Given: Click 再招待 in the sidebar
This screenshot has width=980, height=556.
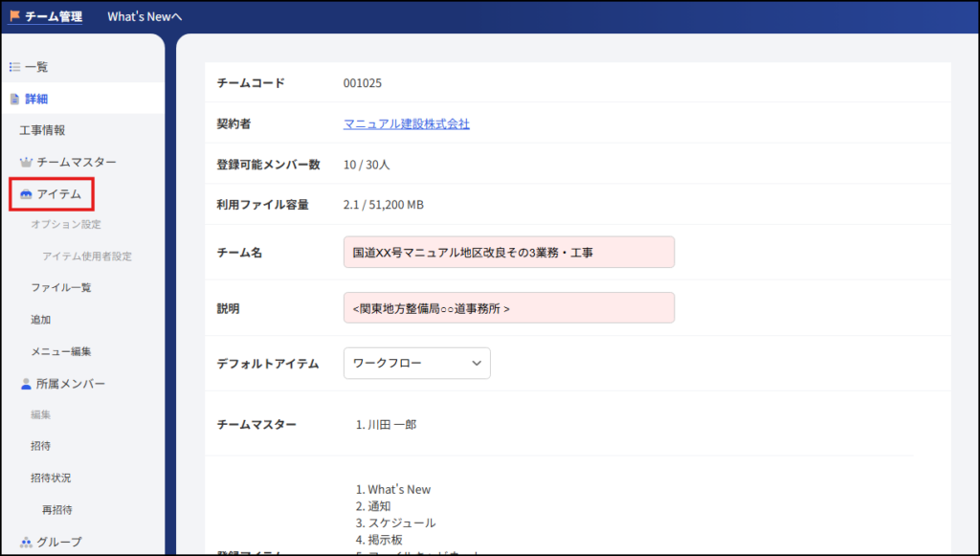Looking at the screenshot, I should (56, 510).
